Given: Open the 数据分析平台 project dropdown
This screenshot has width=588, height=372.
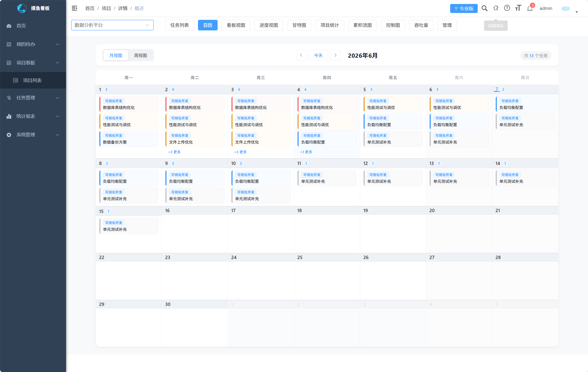Looking at the screenshot, I should coord(112,25).
